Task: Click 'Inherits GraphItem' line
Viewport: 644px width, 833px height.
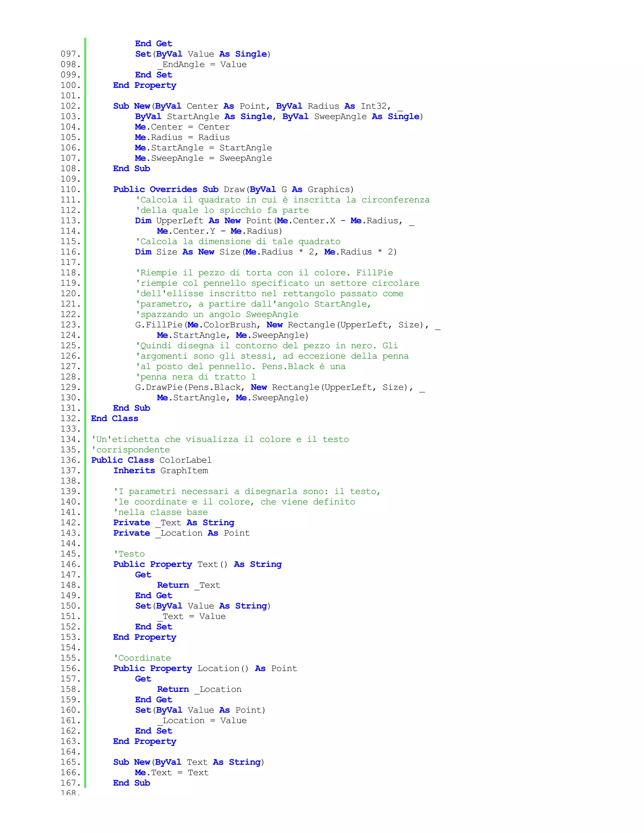Action: (x=161, y=471)
